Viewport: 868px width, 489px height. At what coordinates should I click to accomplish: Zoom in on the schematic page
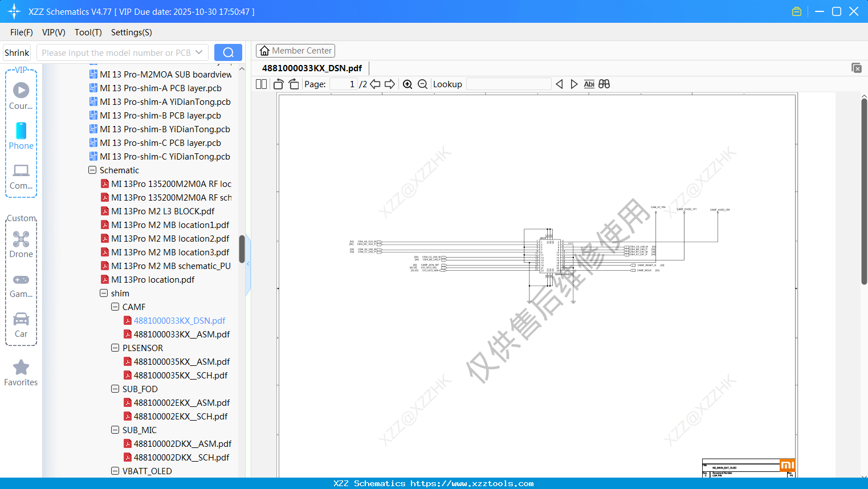point(407,84)
